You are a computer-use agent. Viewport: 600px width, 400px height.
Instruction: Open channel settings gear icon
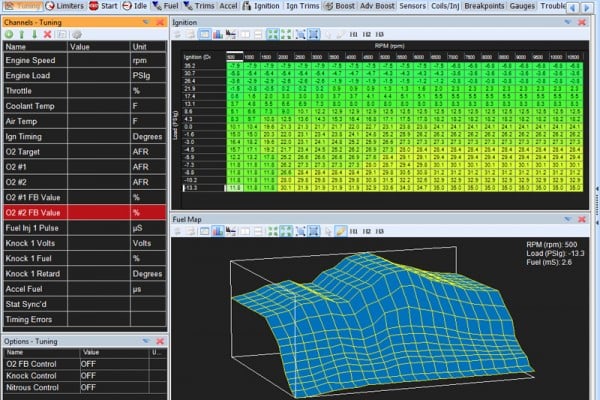click(x=77, y=35)
